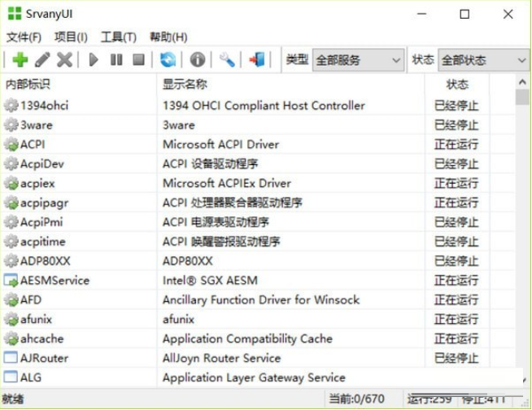
Task: Sort by the 状态 column header
Action: [x=457, y=84]
